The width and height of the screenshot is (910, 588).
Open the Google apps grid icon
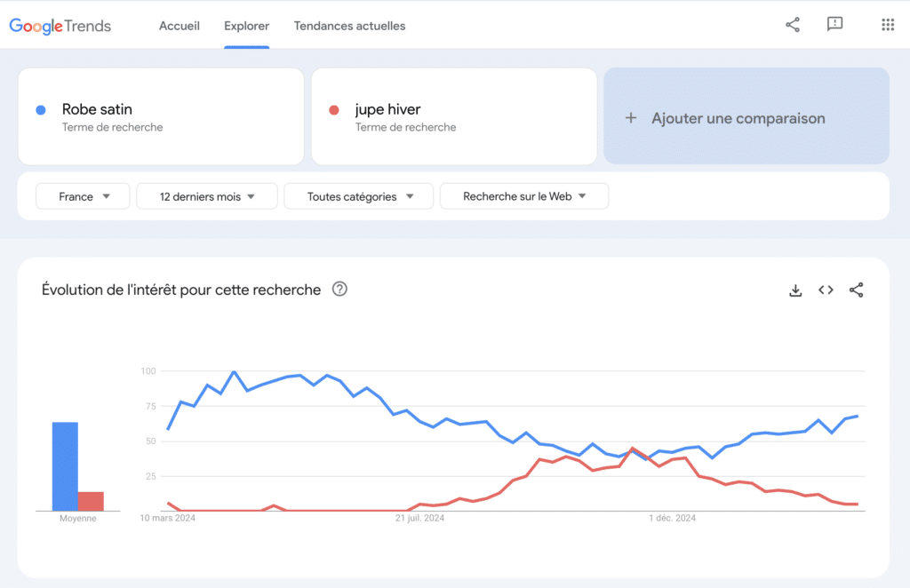pos(888,24)
